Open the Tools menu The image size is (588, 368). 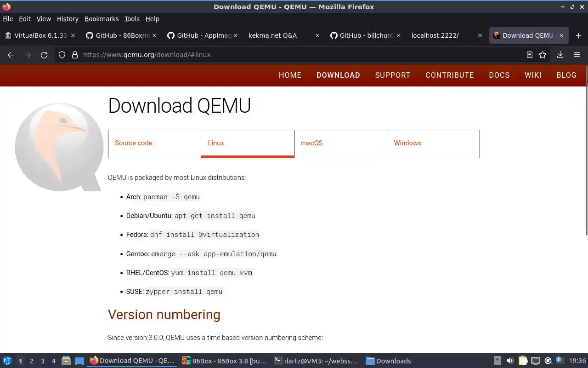tap(132, 19)
